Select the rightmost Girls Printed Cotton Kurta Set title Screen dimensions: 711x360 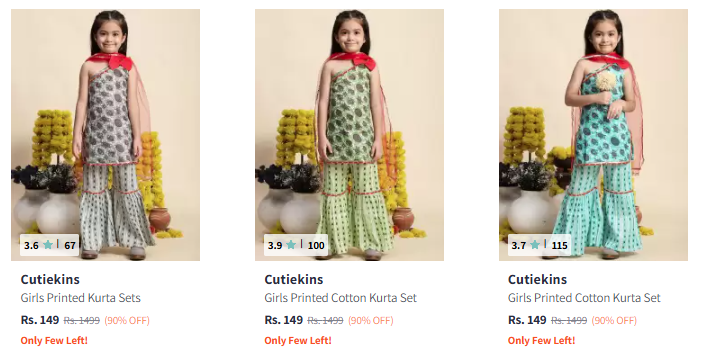(x=584, y=298)
